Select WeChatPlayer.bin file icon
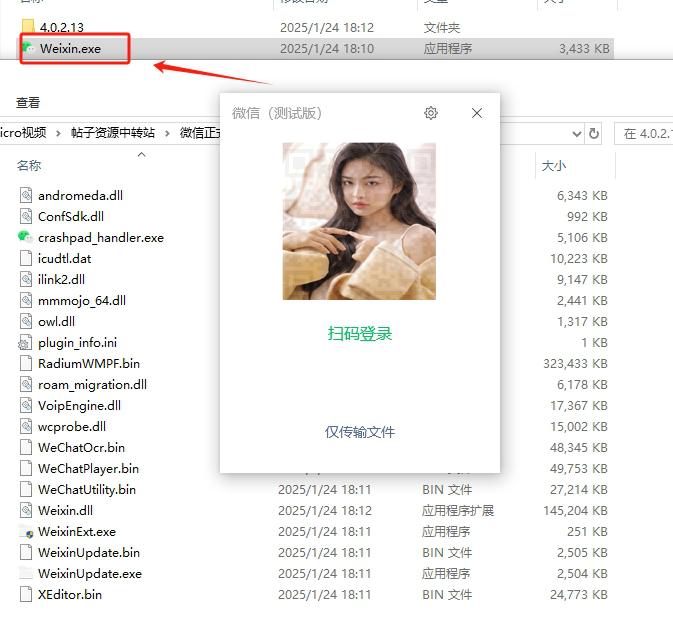 (x=26, y=469)
